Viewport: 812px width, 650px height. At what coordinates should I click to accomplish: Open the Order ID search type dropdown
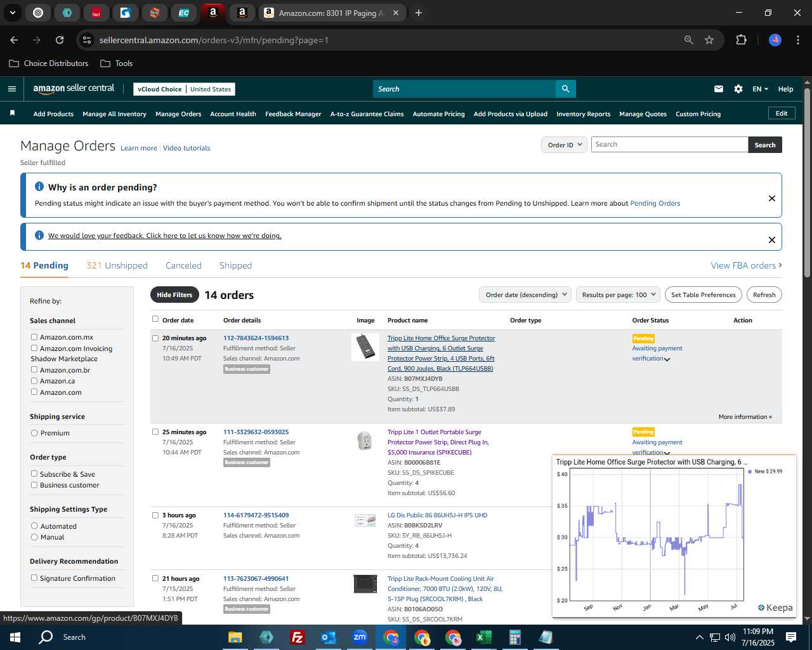click(564, 145)
